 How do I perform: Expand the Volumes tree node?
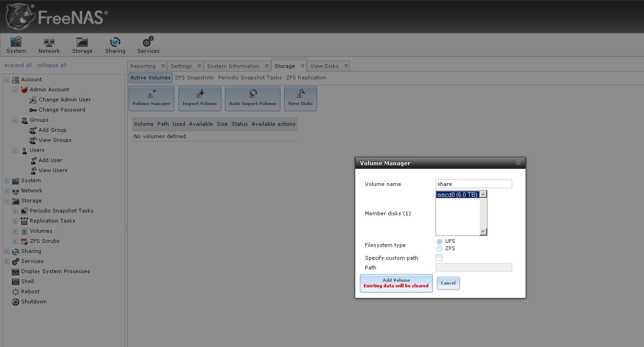tap(15, 231)
